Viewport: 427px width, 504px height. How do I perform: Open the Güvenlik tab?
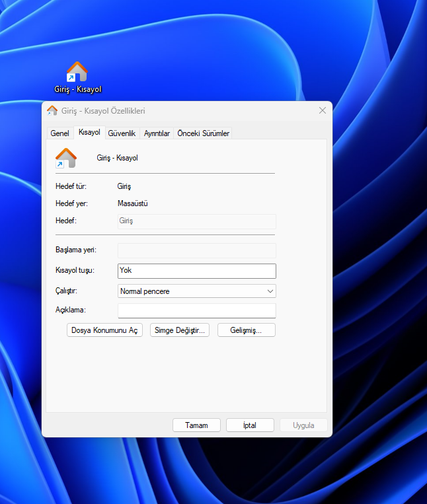(x=122, y=133)
